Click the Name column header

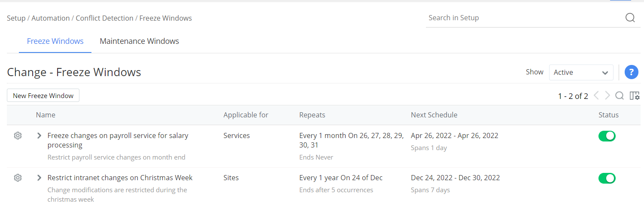[x=46, y=115]
